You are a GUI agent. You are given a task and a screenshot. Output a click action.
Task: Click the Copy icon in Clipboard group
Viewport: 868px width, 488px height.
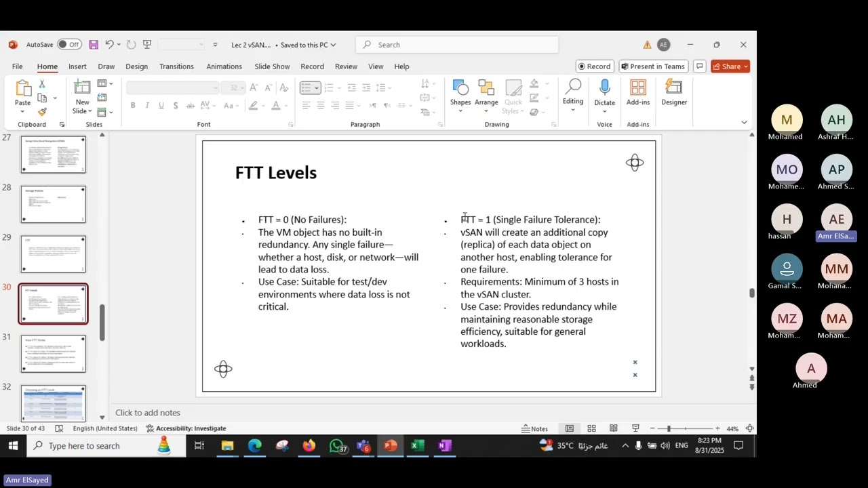pos(42,98)
